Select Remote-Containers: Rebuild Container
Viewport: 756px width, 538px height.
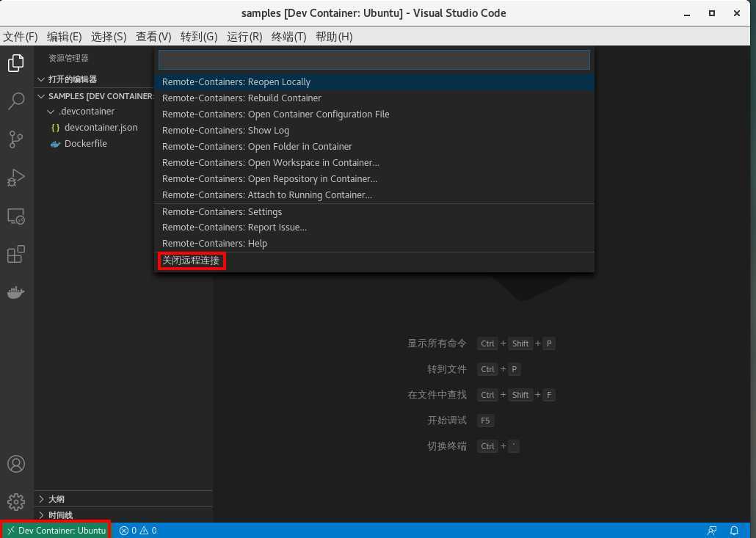374,98
